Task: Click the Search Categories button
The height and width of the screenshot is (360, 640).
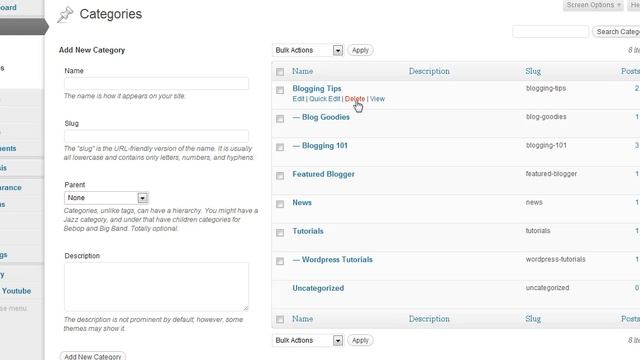Action: click(x=616, y=31)
